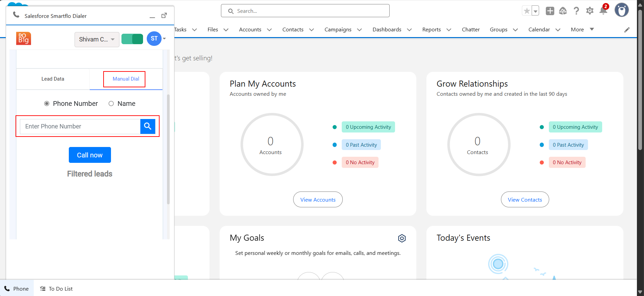The height and width of the screenshot is (296, 644).
Task: Click the View Accounts button
Action: (x=318, y=200)
